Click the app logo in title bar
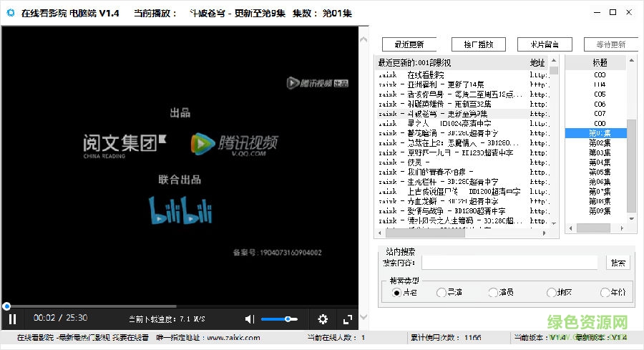Screen dimensions: 644x350 click(10, 13)
